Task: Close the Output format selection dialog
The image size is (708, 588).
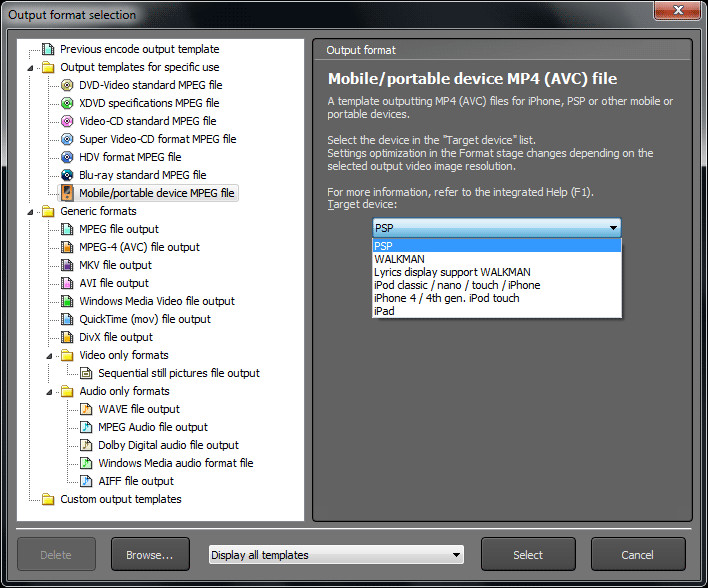Action: 677,10
